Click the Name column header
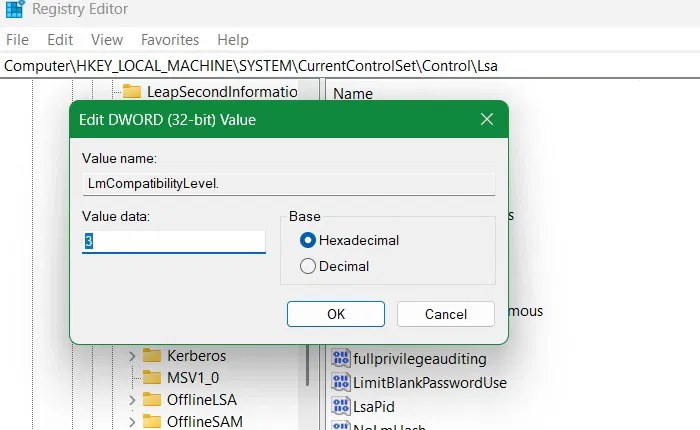The width and height of the screenshot is (700, 430). [x=353, y=94]
